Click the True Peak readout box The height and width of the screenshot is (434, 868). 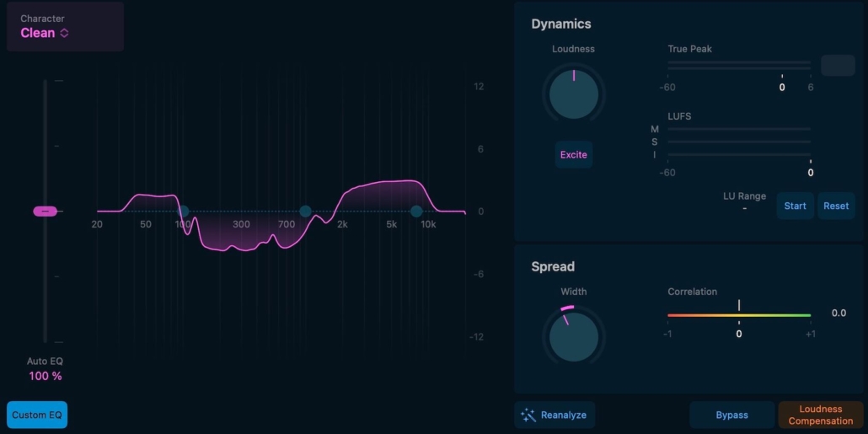tap(838, 66)
